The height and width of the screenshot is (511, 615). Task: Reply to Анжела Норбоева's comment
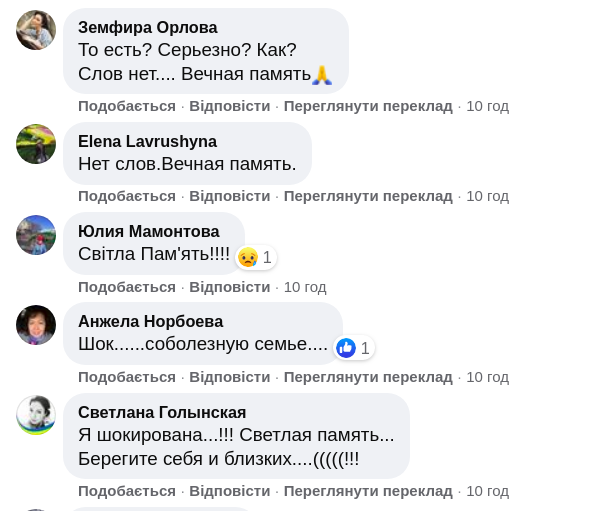pos(230,377)
